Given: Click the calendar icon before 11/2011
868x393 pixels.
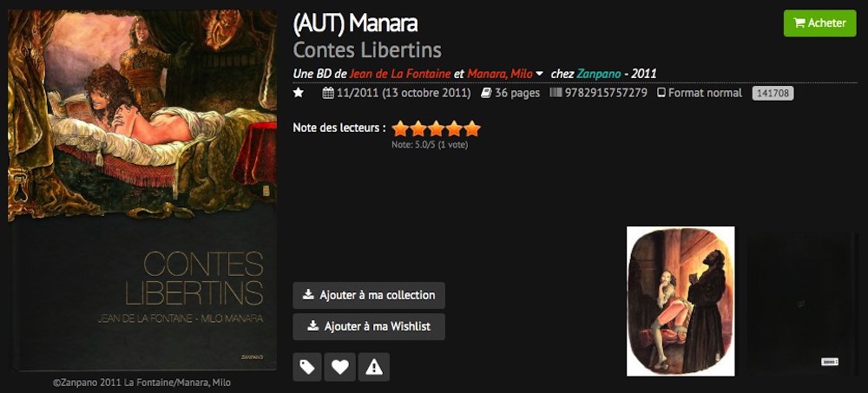Looking at the screenshot, I should (x=328, y=93).
